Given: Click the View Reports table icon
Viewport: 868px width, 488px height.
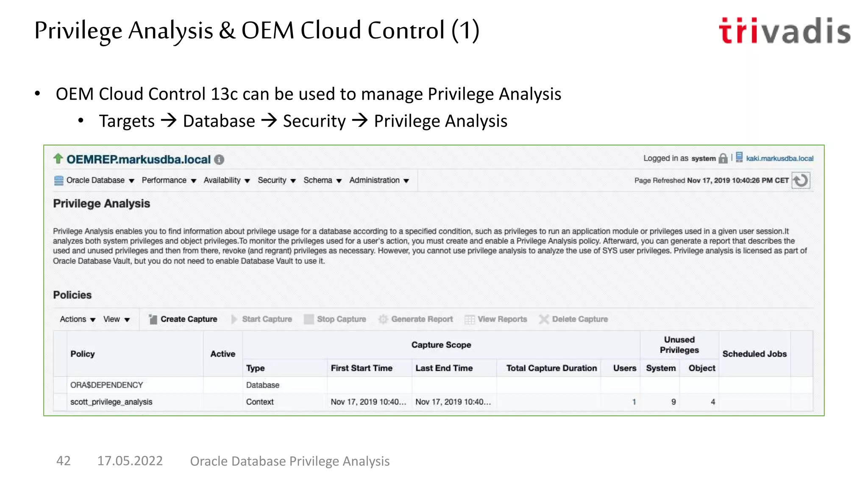Looking at the screenshot, I should tap(470, 319).
